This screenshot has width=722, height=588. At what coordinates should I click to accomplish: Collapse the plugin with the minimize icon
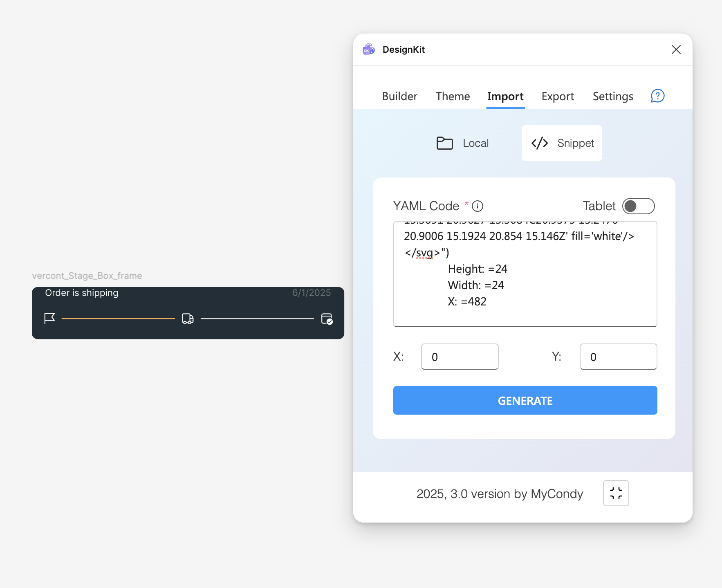pyautogui.click(x=616, y=493)
